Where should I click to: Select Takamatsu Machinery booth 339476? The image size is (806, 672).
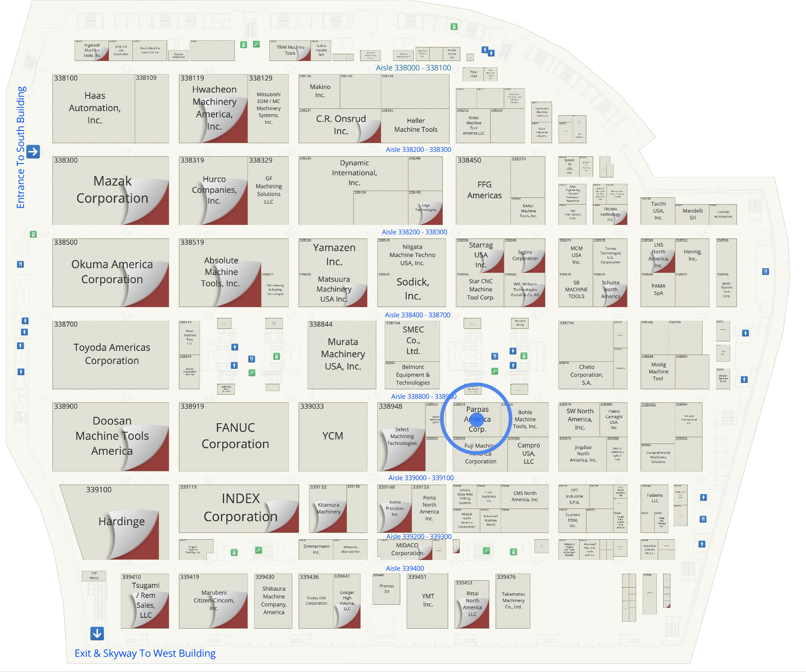point(513,601)
